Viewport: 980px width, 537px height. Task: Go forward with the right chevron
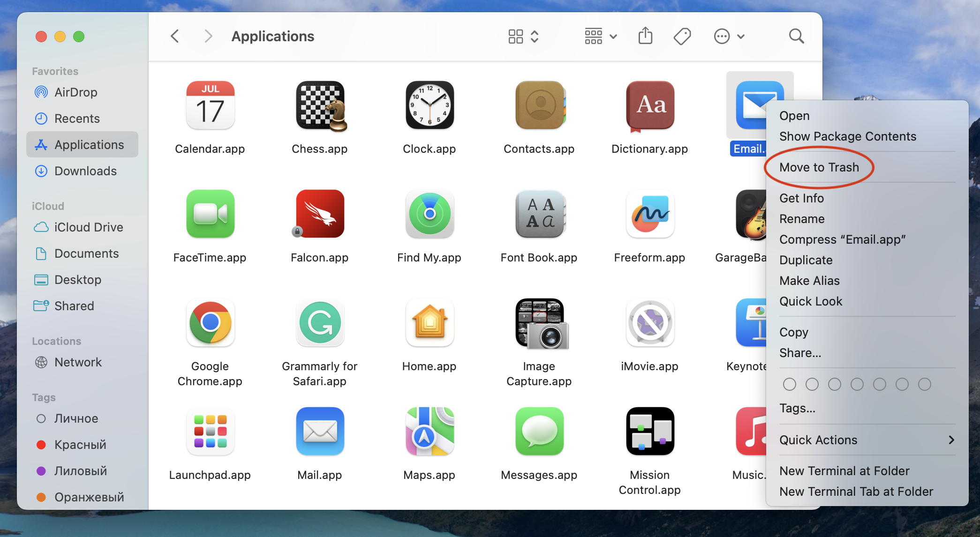208,36
